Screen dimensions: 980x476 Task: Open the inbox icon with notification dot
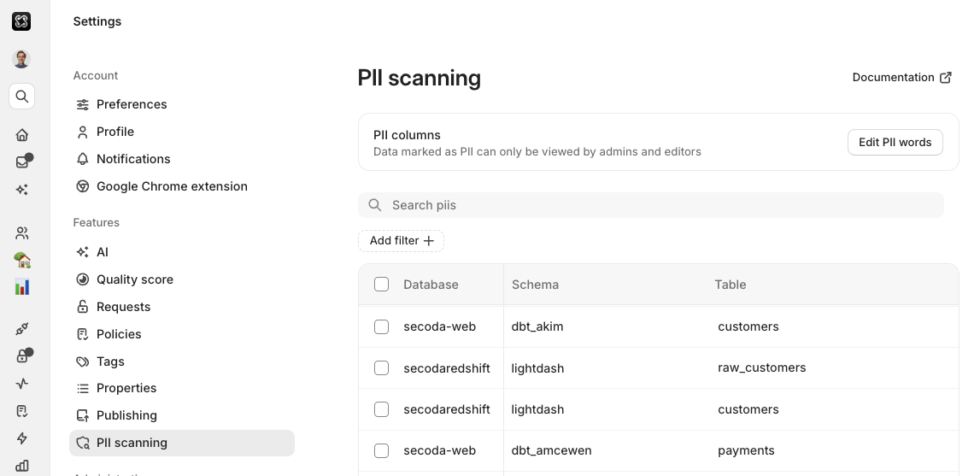click(22, 162)
